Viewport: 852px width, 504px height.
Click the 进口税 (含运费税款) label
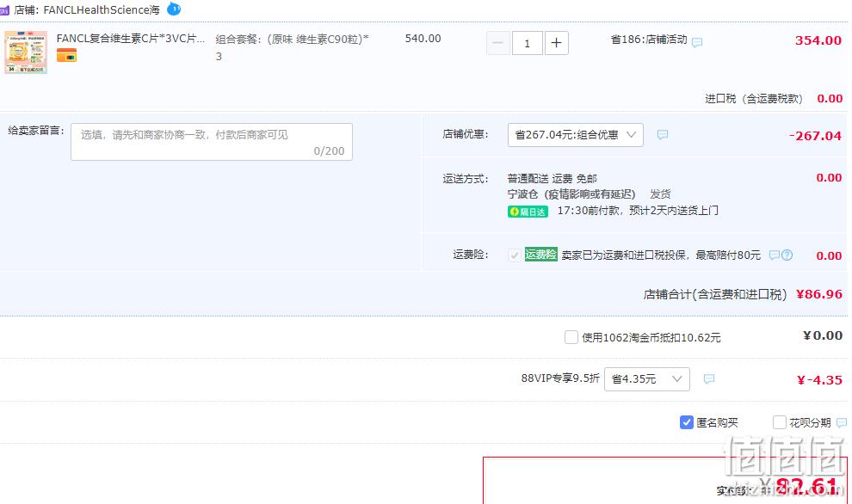pos(754,98)
